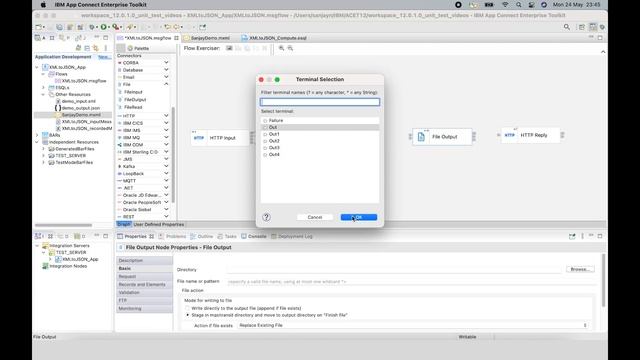The width and height of the screenshot is (640, 360).
Task: Maximize the editor area icon
Action: pos(600,38)
